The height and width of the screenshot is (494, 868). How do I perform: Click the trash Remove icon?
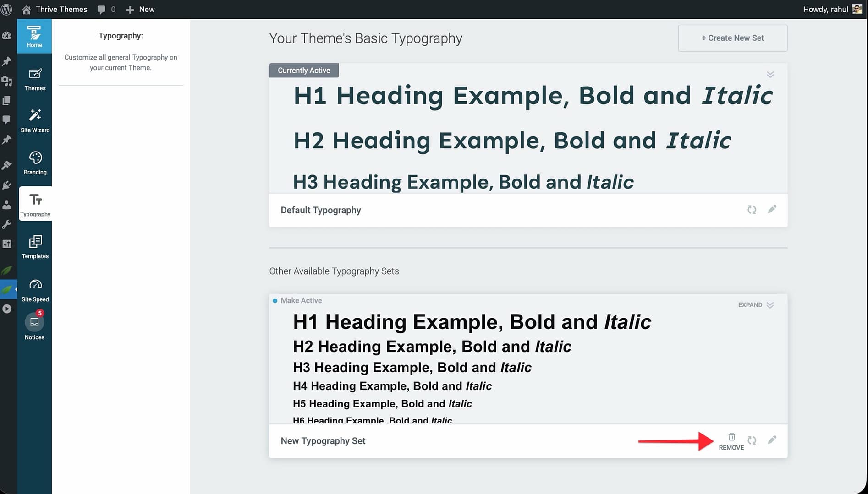coord(731,437)
